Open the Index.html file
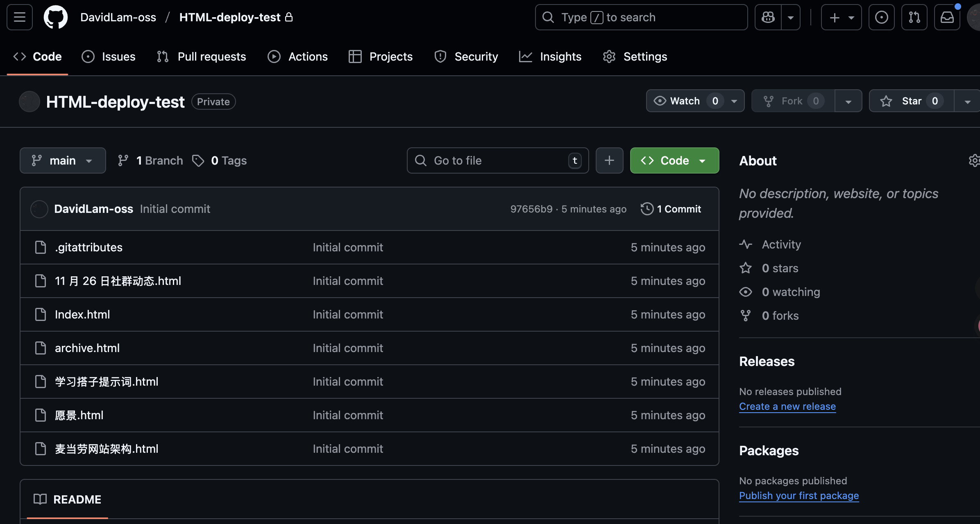This screenshot has width=980, height=524. point(82,314)
